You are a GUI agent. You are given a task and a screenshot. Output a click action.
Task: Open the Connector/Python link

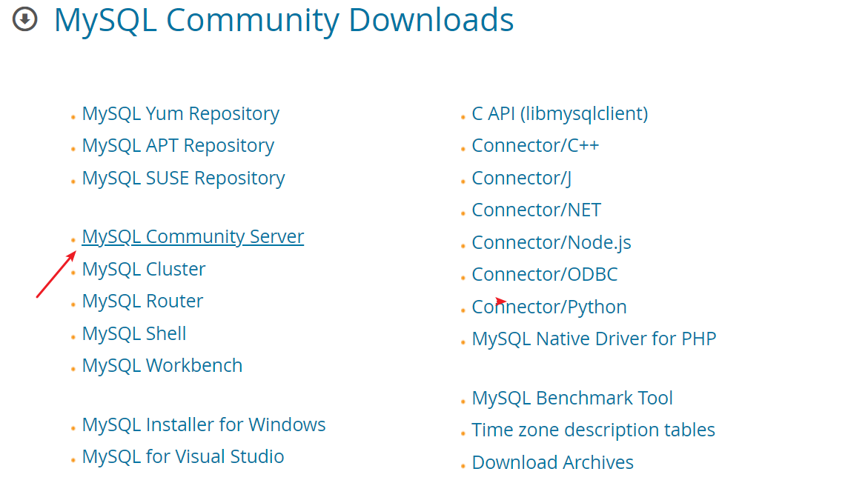click(x=549, y=307)
